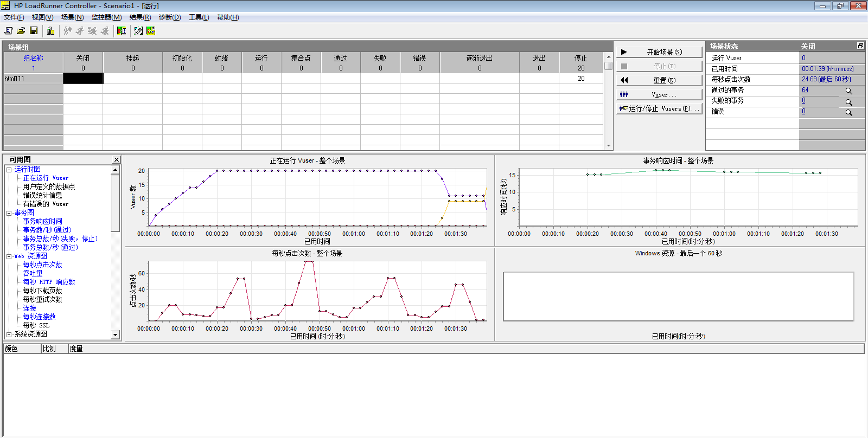Click the 逐渐退出 column header
Screen dimensions: 868x438
click(x=480, y=62)
